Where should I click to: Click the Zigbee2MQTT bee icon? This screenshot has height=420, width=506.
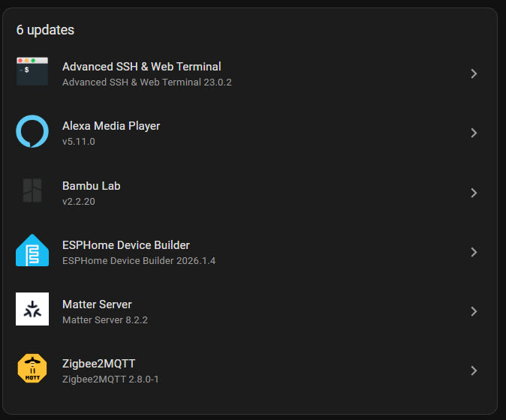pyautogui.click(x=32, y=368)
